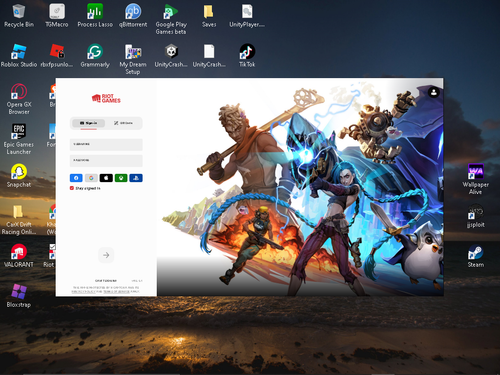The height and width of the screenshot is (375, 500).
Task: Click the Password input field
Action: click(x=106, y=161)
